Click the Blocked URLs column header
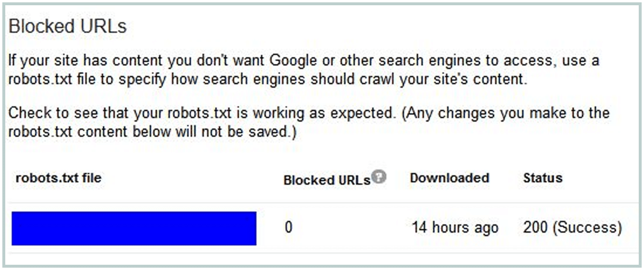The image size is (644, 270). tap(327, 181)
